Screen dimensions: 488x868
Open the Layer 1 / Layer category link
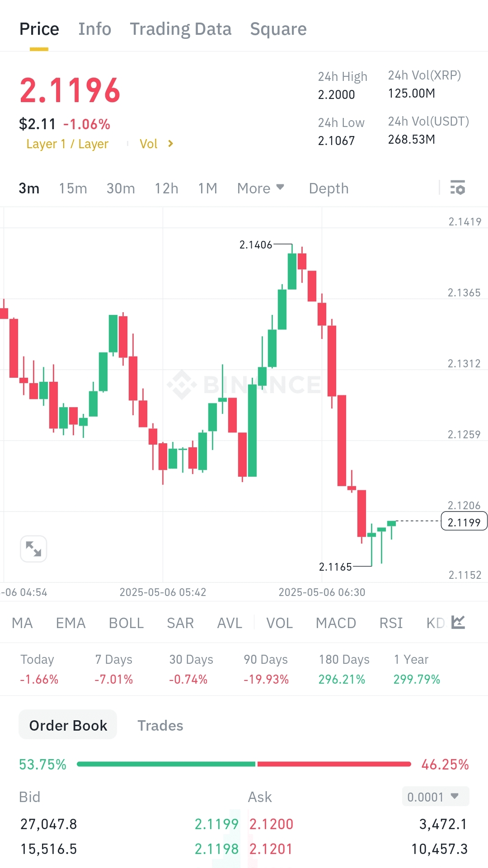67,144
